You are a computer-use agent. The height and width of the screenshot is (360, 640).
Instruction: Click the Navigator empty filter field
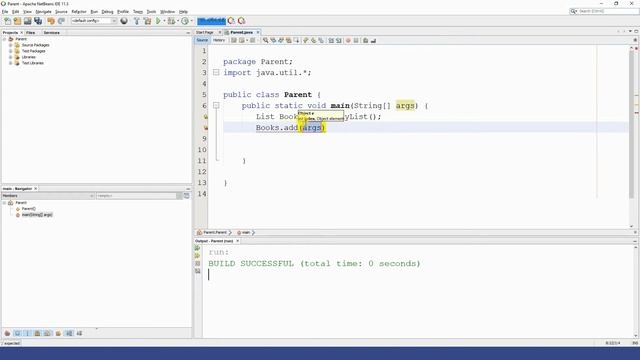[139, 196]
